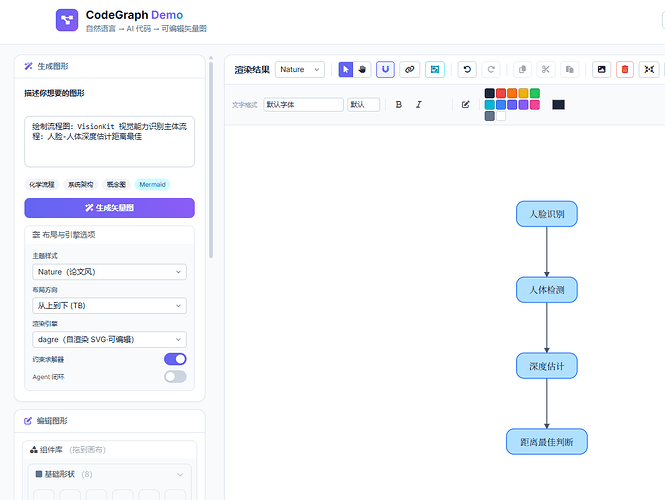Pick the red color swatch
Image resolution: width=665 pixels, height=500 pixels.
[501, 93]
